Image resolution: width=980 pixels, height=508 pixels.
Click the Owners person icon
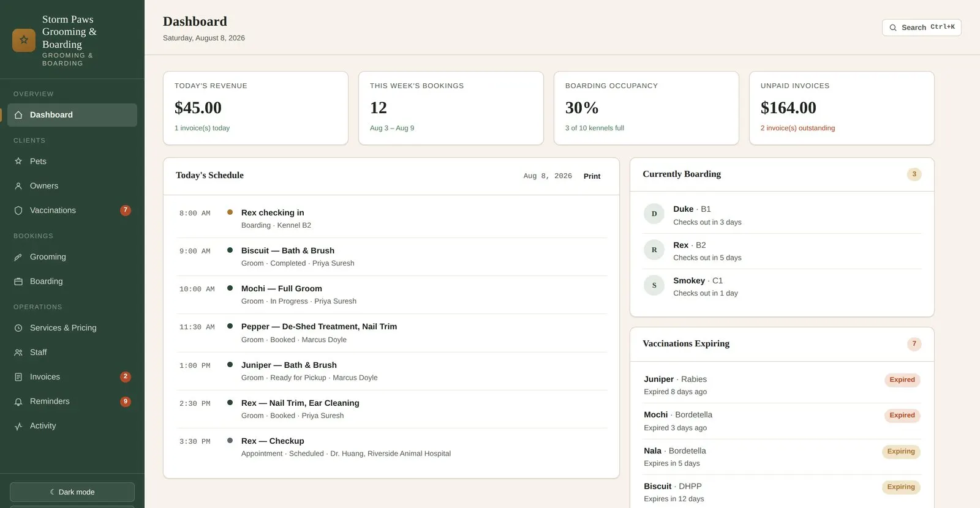click(18, 186)
